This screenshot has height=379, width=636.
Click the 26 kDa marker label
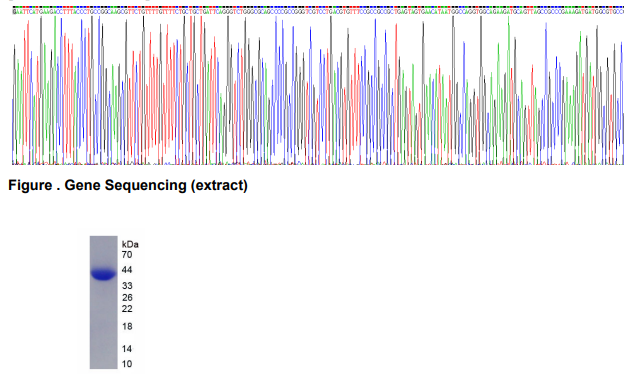pyautogui.click(x=127, y=297)
